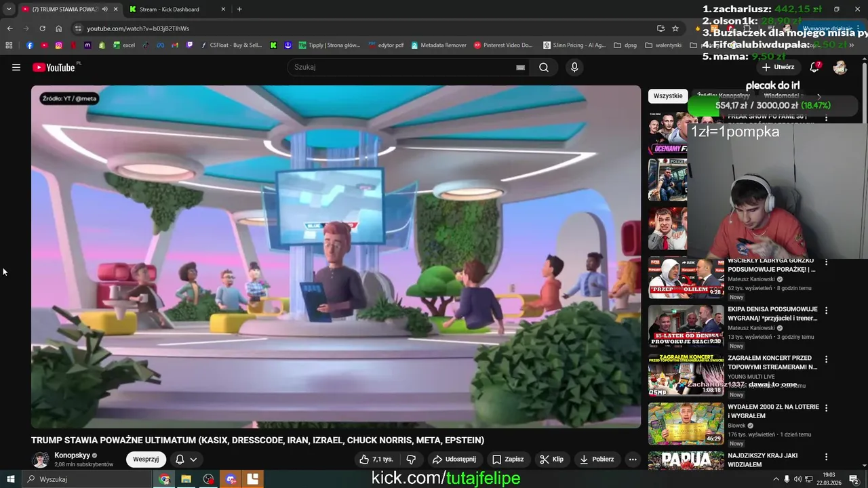Viewport: 868px width, 488px height.
Task: Open options for the NAJDZIKSZY KRAJ video
Action: 826,457
